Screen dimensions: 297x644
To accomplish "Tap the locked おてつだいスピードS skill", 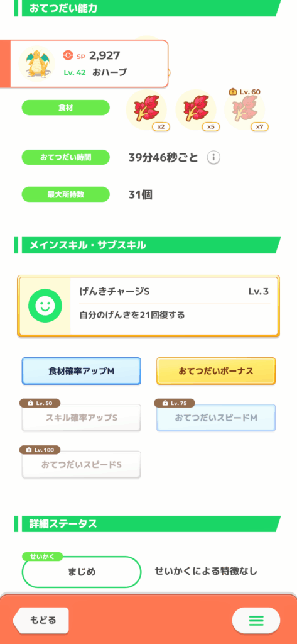I will click(81, 464).
